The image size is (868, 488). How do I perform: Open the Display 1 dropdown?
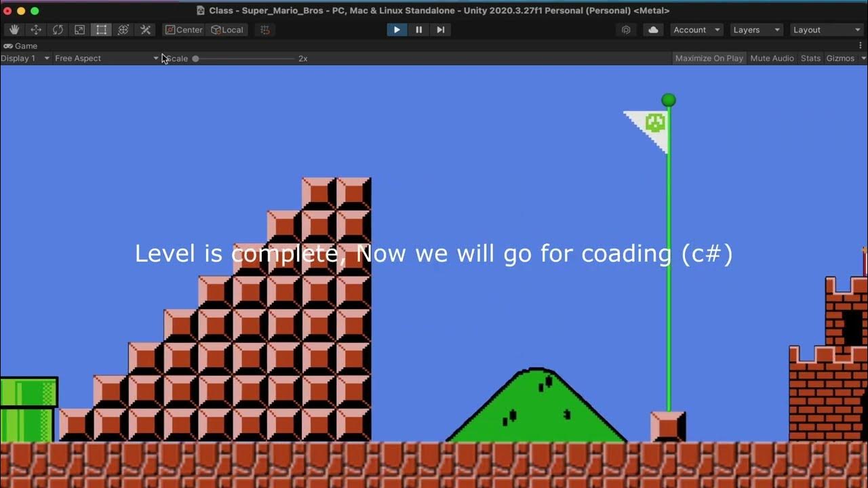click(x=25, y=58)
